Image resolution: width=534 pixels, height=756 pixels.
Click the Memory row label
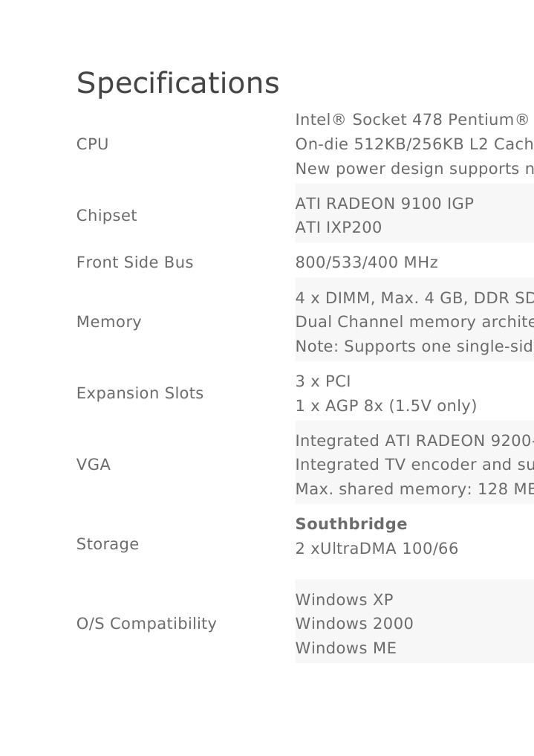(x=108, y=322)
